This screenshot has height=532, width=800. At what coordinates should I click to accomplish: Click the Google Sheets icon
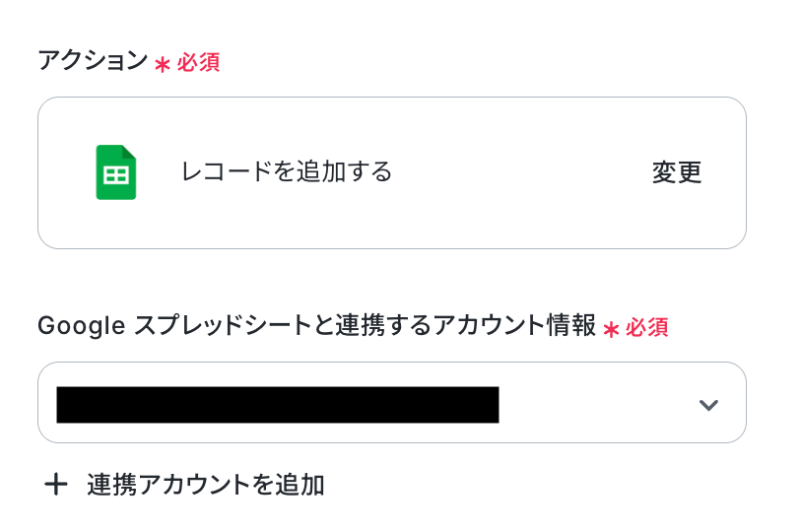point(115,172)
